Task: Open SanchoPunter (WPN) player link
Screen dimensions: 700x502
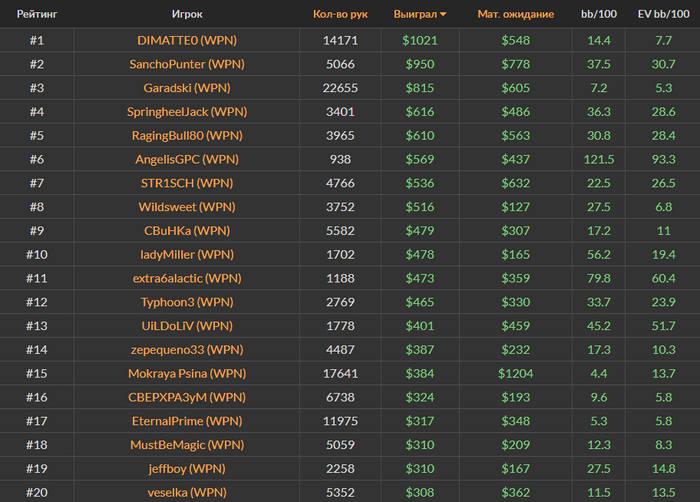Action: point(186,64)
